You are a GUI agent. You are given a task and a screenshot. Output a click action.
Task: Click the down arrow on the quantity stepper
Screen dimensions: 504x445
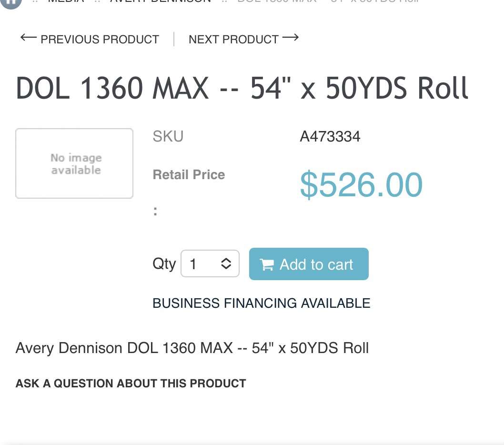click(225, 267)
